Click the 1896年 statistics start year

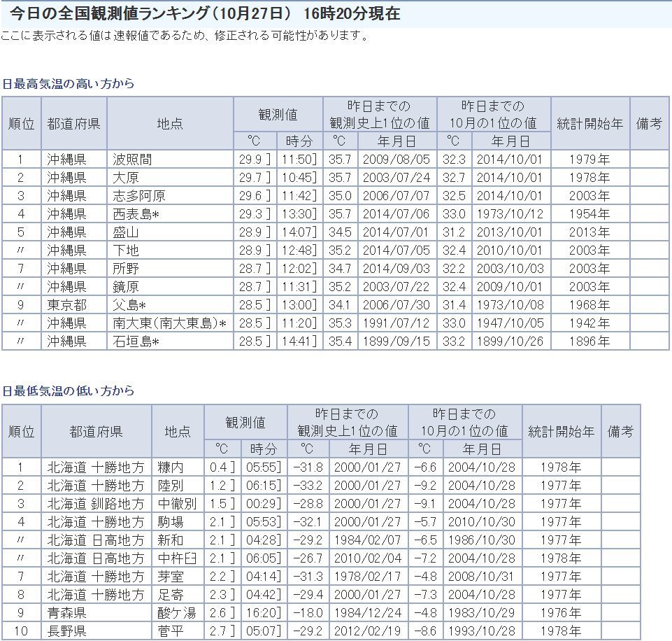(590, 341)
